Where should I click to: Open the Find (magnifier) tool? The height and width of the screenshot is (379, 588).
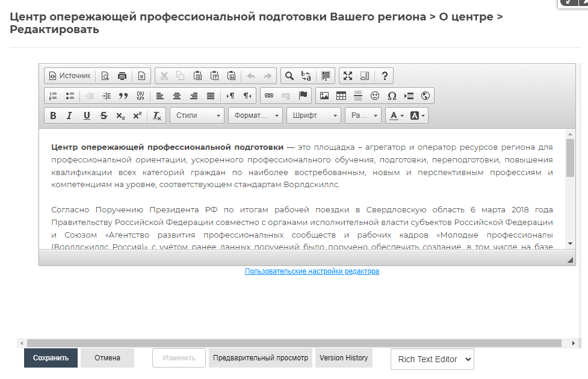pos(289,76)
